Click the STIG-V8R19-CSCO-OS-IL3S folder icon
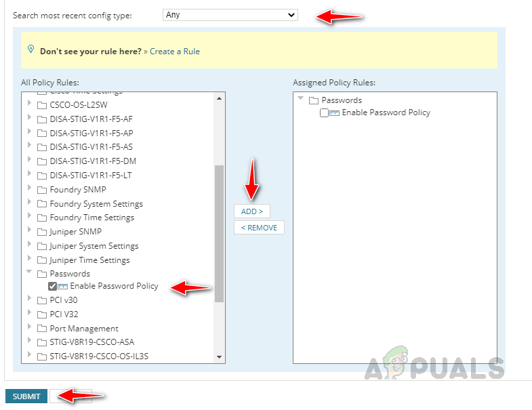 pos(42,356)
